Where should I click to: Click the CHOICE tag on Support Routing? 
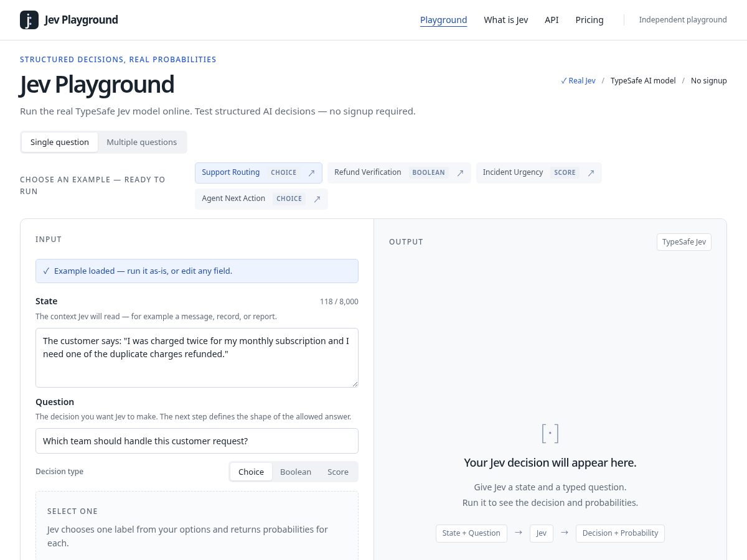[x=284, y=173]
